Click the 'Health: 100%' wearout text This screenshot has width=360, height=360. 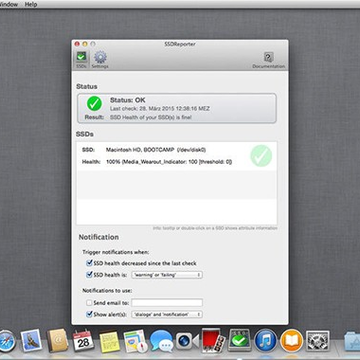coord(169,162)
